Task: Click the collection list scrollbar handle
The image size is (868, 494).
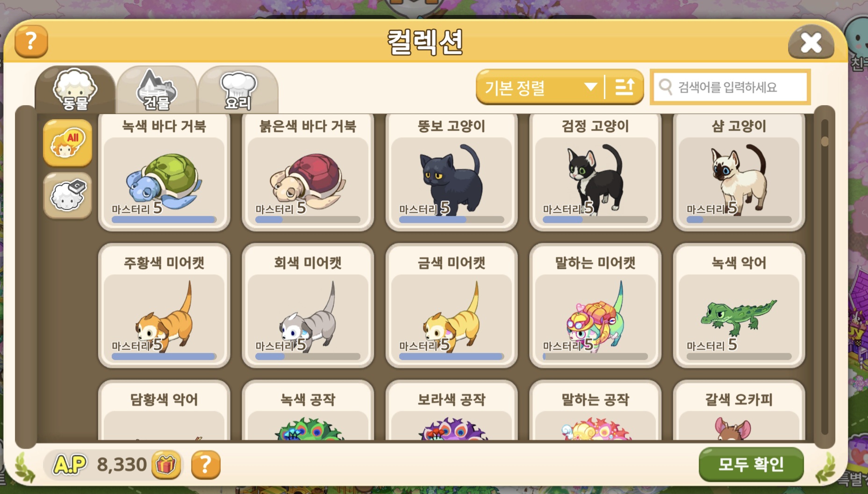Action: [825, 141]
